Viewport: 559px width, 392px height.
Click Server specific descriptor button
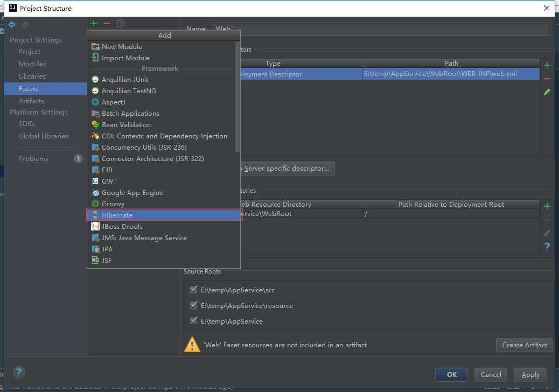pos(288,168)
